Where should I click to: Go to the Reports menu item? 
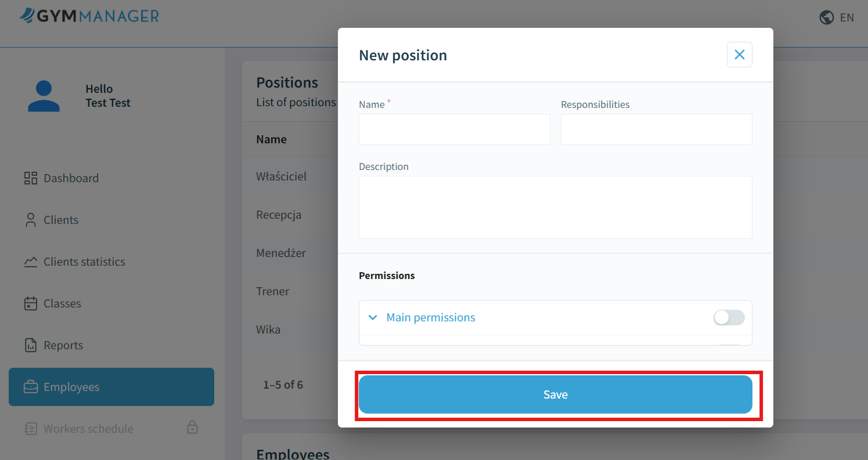pos(63,345)
